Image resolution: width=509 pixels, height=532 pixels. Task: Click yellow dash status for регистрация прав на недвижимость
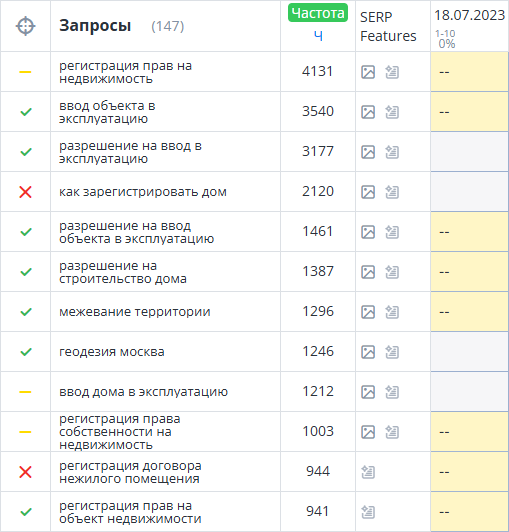tap(25, 72)
